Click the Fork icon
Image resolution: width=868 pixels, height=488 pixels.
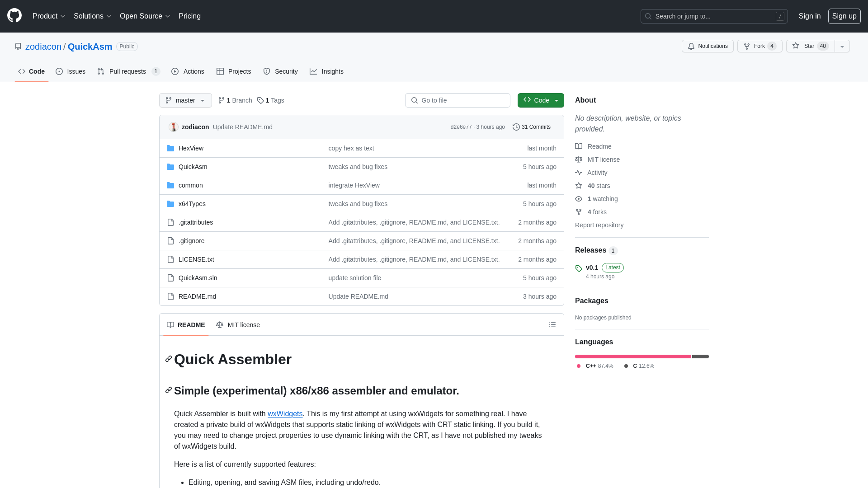pyautogui.click(x=747, y=46)
